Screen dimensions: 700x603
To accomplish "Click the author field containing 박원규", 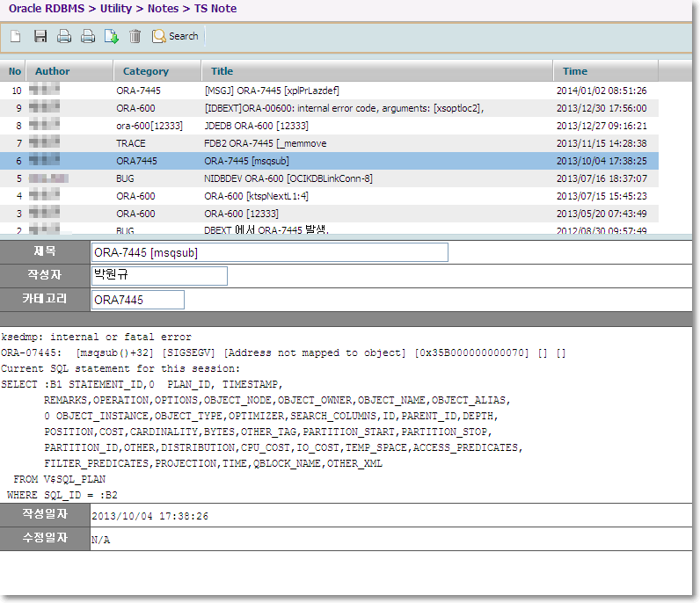I will pyautogui.click(x=159, y=276).
